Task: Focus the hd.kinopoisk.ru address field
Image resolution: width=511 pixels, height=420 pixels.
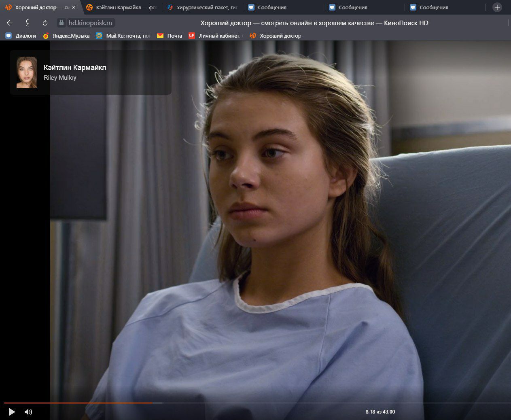Action: click(90, 23)
